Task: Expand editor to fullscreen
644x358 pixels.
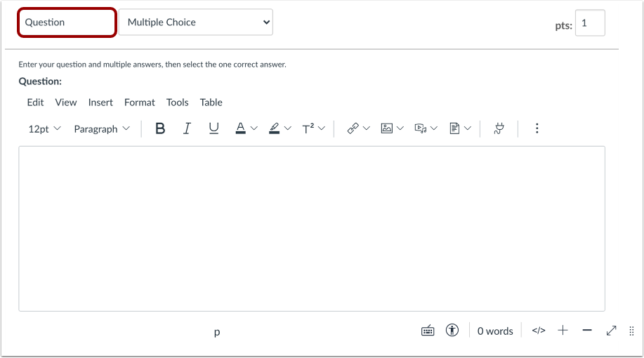Action: coord(612,331)
